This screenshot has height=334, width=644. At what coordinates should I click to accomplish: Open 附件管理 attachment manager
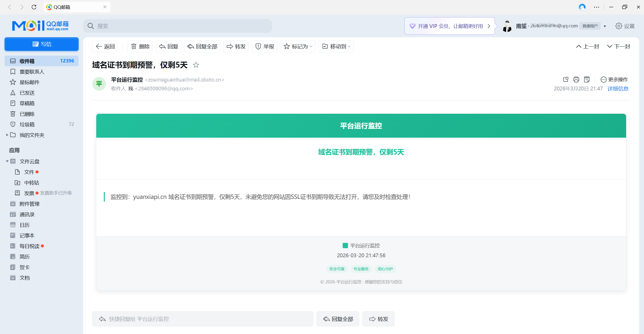29,204
